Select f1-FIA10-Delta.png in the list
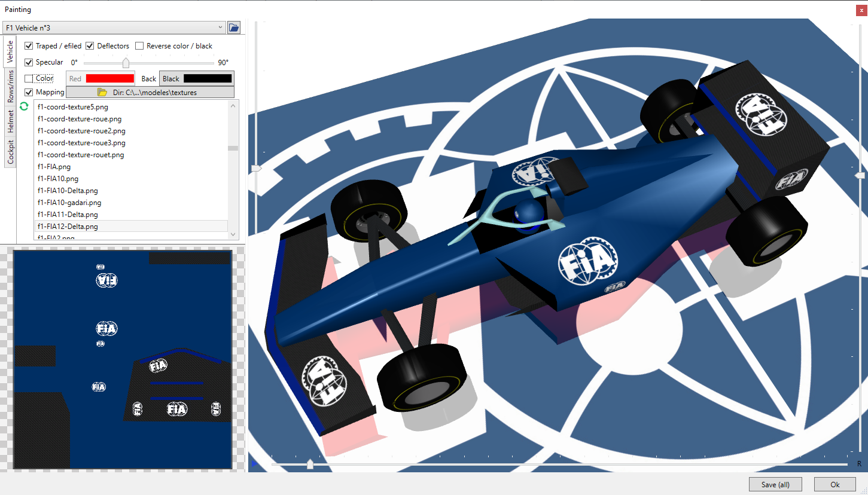 [x=131, y=191]
